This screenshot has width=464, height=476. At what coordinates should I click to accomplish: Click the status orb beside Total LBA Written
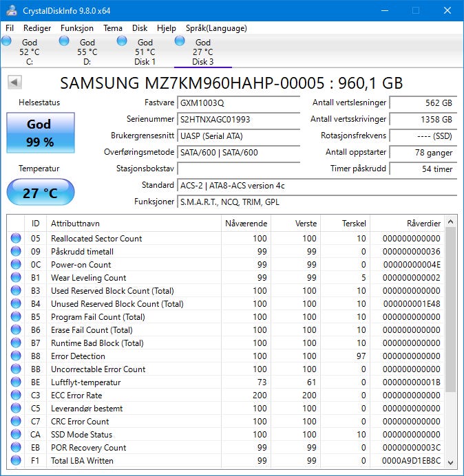(x=16, y=461)
